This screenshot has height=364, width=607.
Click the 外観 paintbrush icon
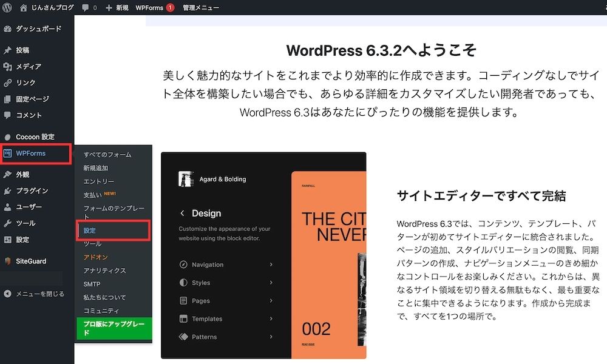(x=7, y=175)
